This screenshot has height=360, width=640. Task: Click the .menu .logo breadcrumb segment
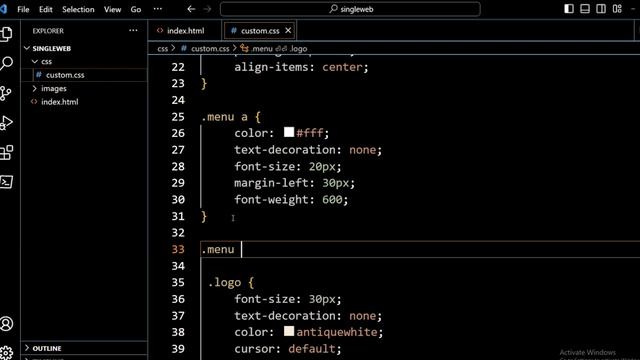pyautogui.click(x=273, y=48)
